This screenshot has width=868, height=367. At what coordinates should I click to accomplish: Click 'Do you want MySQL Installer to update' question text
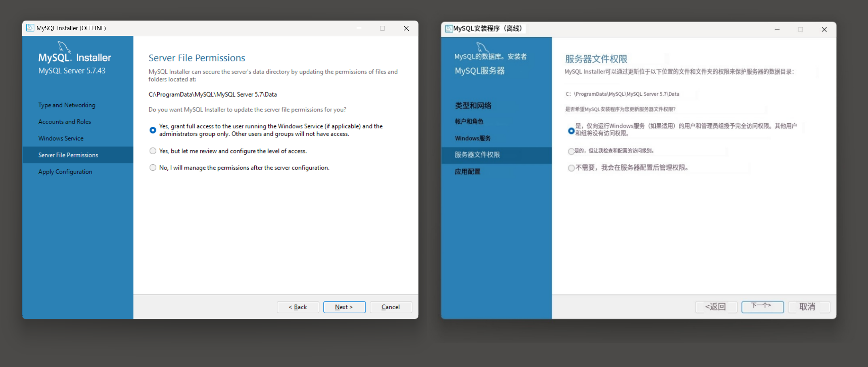(247, 110)
